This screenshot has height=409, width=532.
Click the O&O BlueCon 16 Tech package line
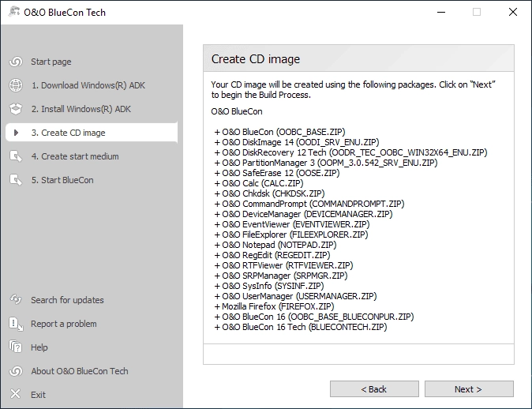point(301,327)
